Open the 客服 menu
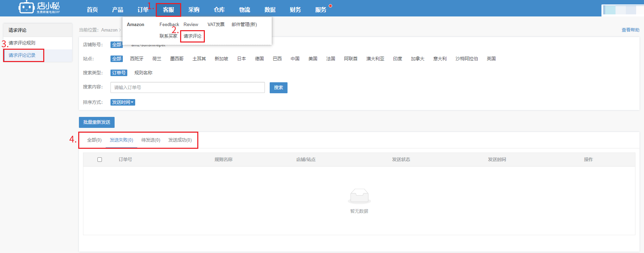 pyautogui.click(x=168, y=10)
